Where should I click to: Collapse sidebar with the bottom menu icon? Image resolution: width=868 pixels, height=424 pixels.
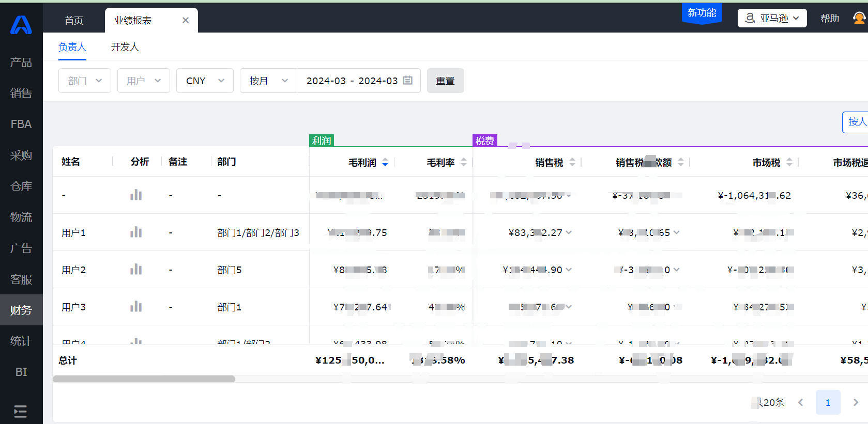[x=21, y=411]
